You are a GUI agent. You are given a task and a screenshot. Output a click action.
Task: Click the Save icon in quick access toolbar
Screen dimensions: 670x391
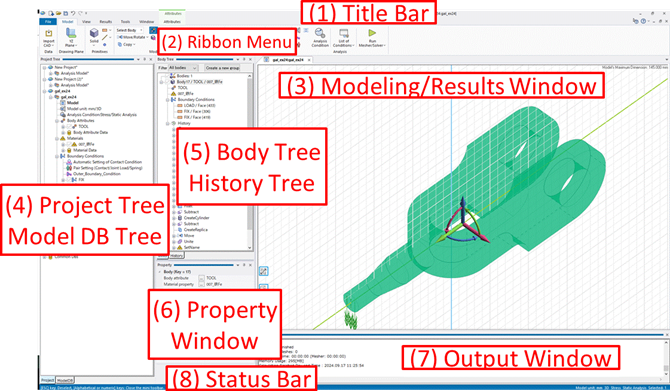[x=65, y=14]
